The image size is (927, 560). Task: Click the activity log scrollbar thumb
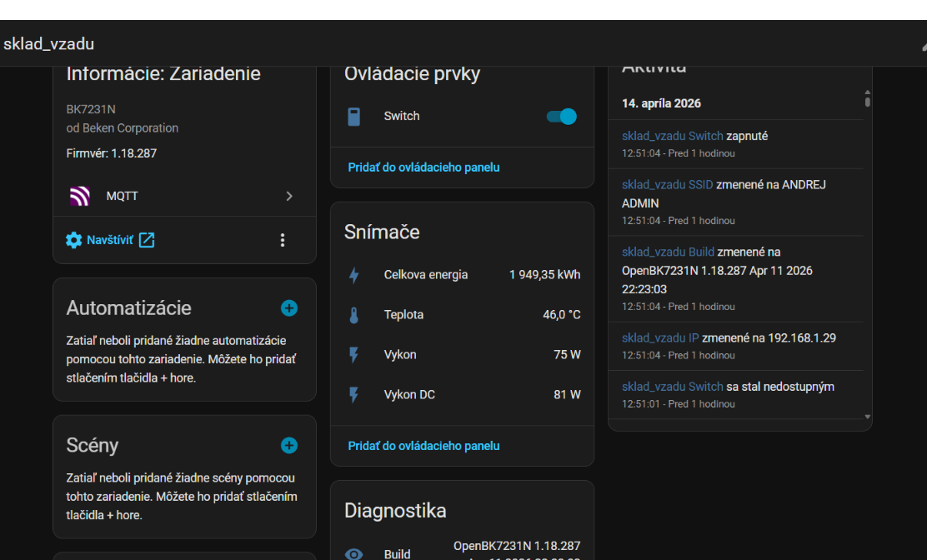867,102
